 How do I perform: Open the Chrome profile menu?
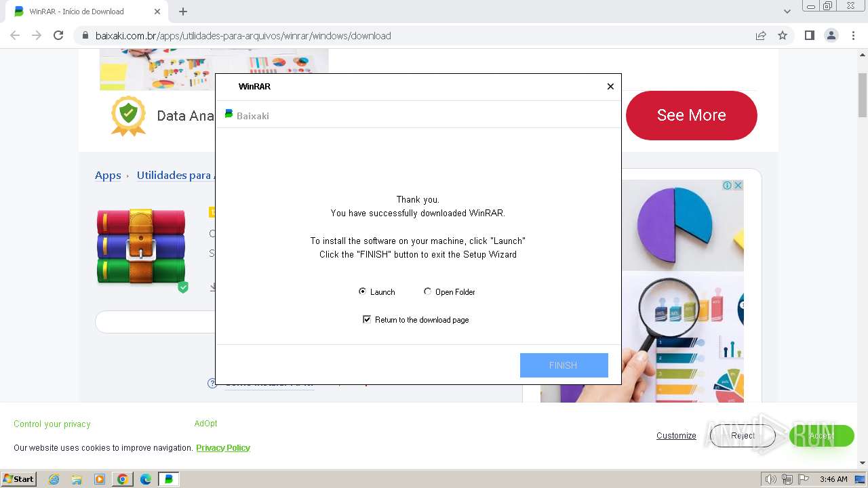[x=831, y=35]
